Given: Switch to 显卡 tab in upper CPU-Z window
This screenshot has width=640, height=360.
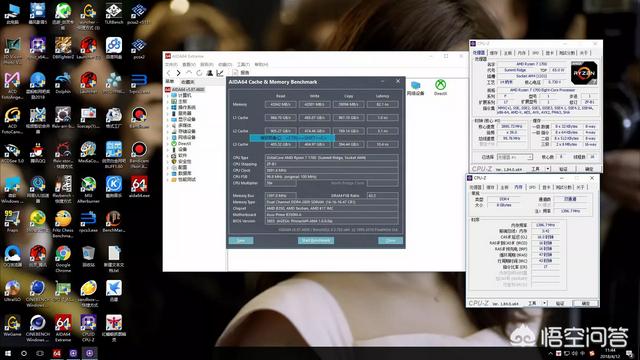Looking at the screenshot, I should [x=549, y=53].
